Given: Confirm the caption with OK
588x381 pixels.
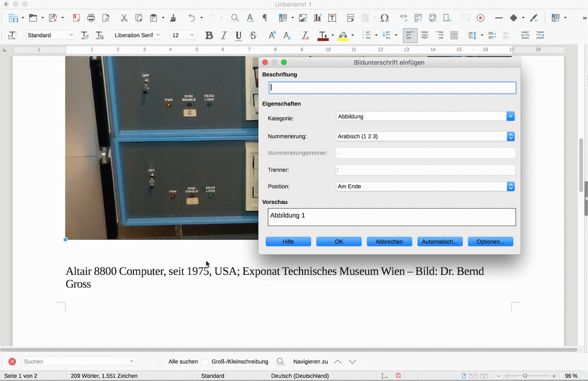Looking at the screenshot, I should 339,241.
